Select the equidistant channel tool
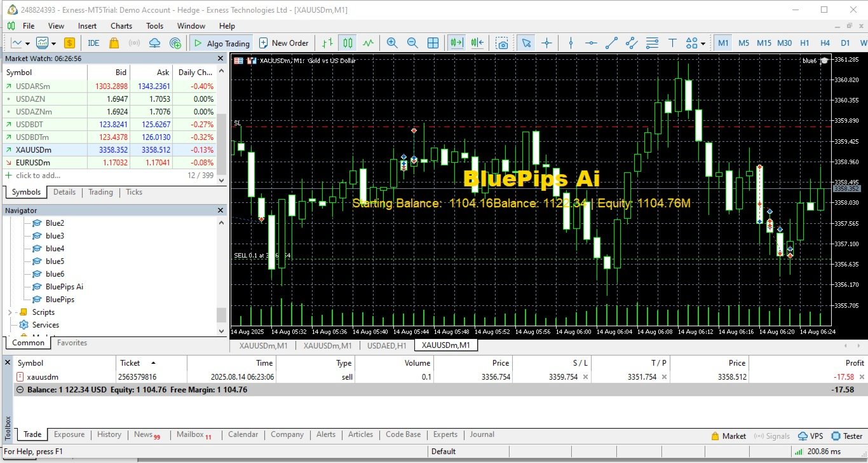Screen dimensions: 868x463 coord(632,43)
